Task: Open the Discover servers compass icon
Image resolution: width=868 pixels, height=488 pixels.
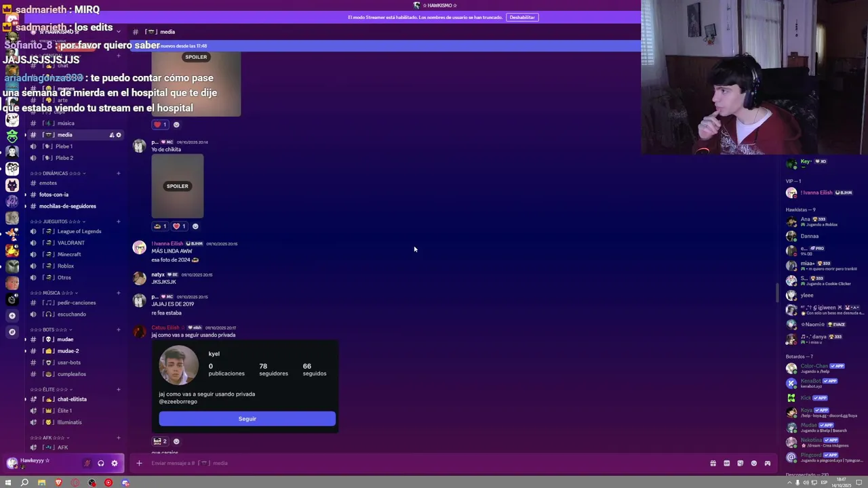Action: tap(12, 332)
